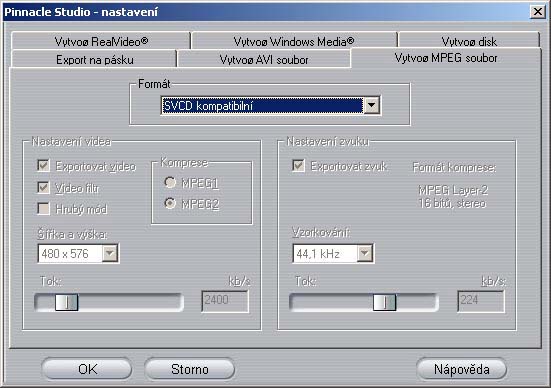Switch to the Vytvoø RealVideo tab

click(101, 41)
